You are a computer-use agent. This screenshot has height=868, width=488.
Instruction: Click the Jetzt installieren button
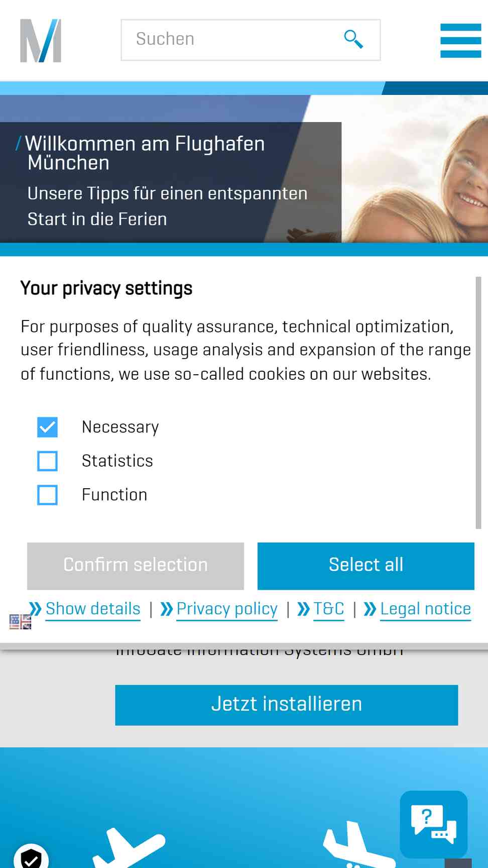(287, 705)
